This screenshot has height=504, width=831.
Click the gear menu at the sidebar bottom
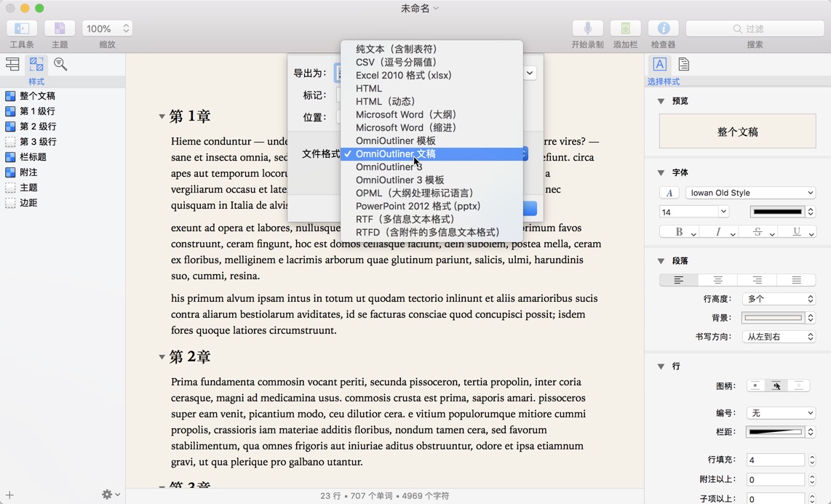106,493
